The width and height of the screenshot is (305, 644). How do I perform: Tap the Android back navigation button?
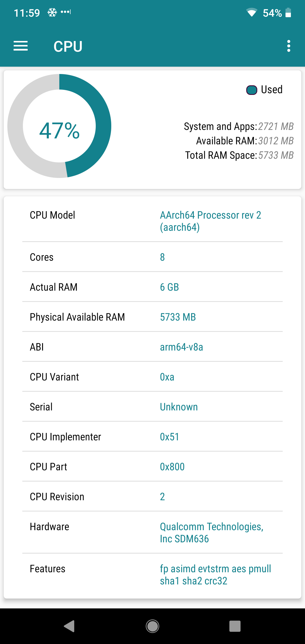(x=69, y=626)
